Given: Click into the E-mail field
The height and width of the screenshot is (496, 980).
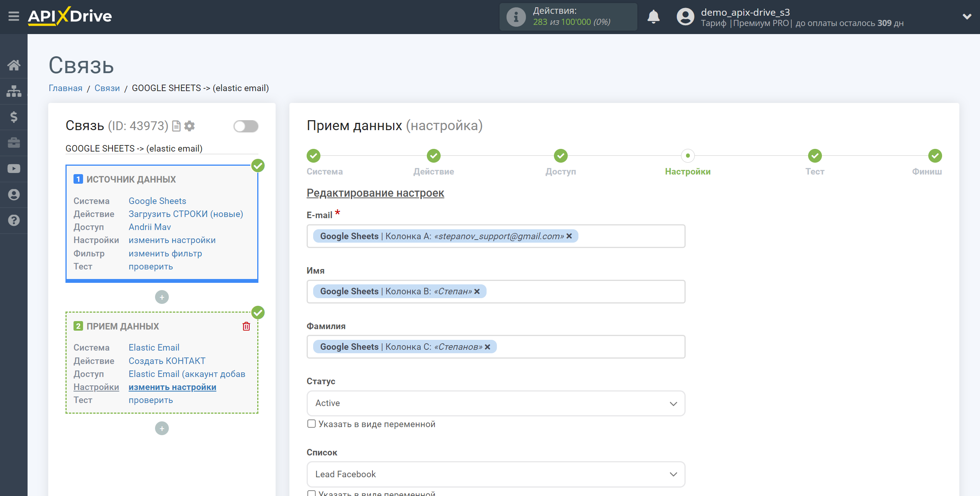Looking at the screenshot, I should pos(496,236).
